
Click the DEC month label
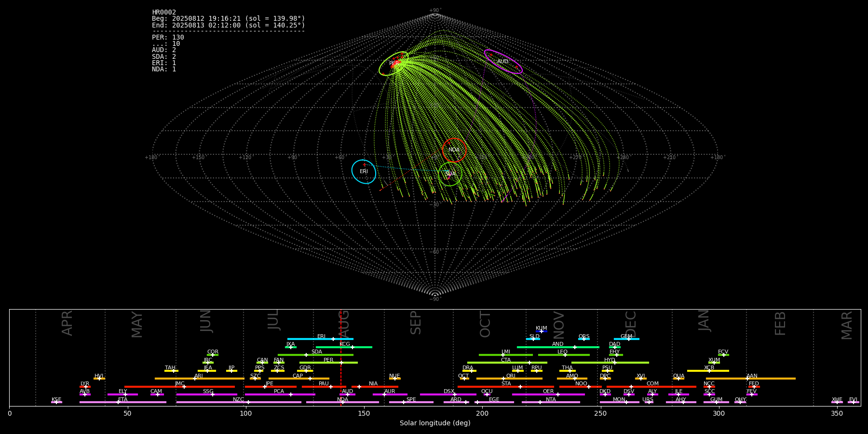631,325
